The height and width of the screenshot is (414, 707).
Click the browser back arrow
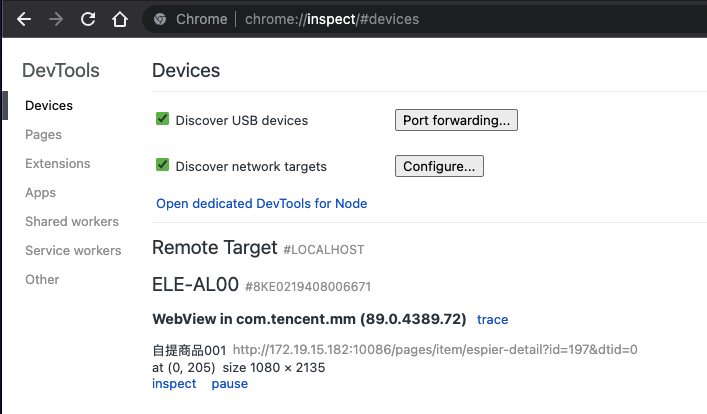point(25,19)
